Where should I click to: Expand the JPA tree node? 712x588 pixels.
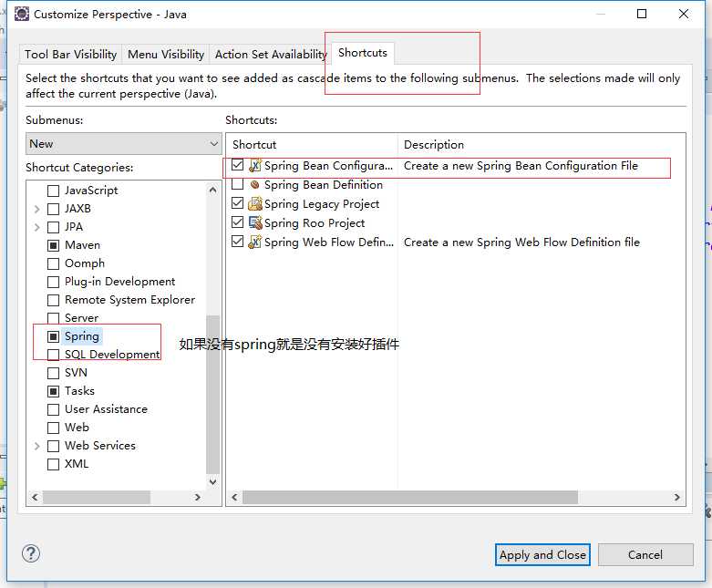pyautogui.click(x=37, y=227)
